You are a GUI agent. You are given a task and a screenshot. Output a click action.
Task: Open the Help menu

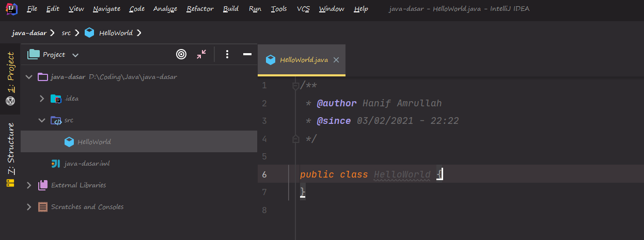(361, 9)
